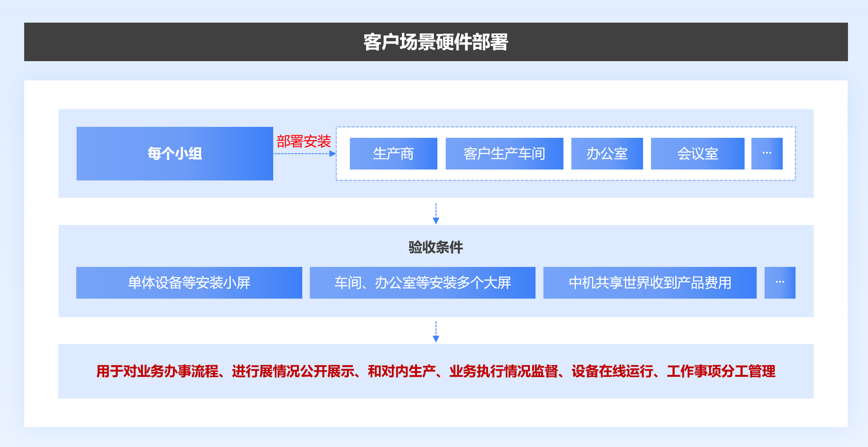
Task: Select the 中机共享世界收到产品费用 box
Action: pos(649,283)
